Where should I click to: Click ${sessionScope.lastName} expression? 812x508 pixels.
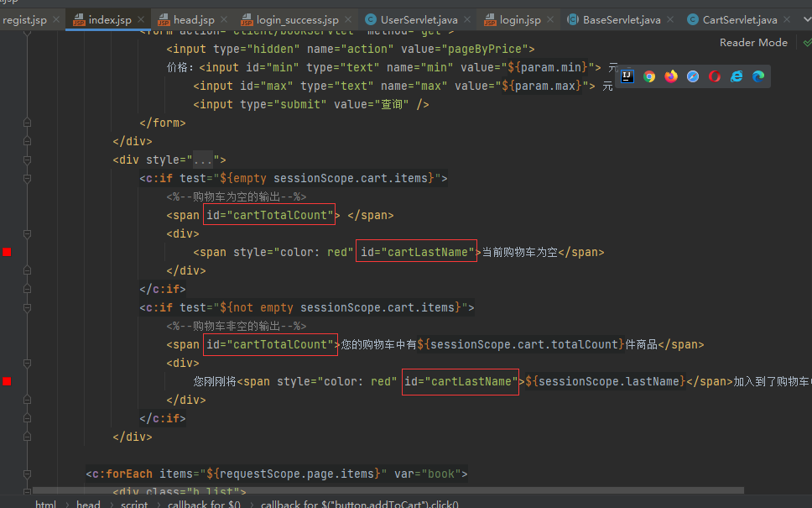pos(606,381)
